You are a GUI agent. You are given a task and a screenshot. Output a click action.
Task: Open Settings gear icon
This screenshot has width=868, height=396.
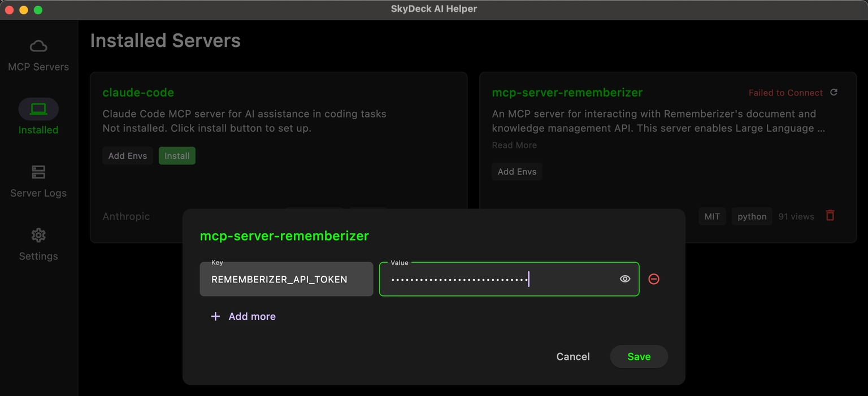pyautogui.click(x=38, y=235)
